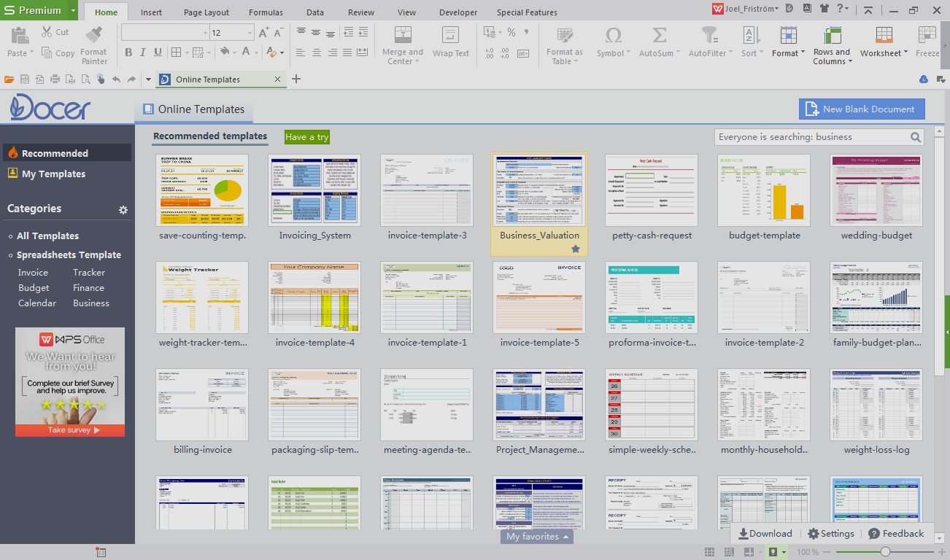Switch to the Page Layout tab
950x560 pixels.
206,12
